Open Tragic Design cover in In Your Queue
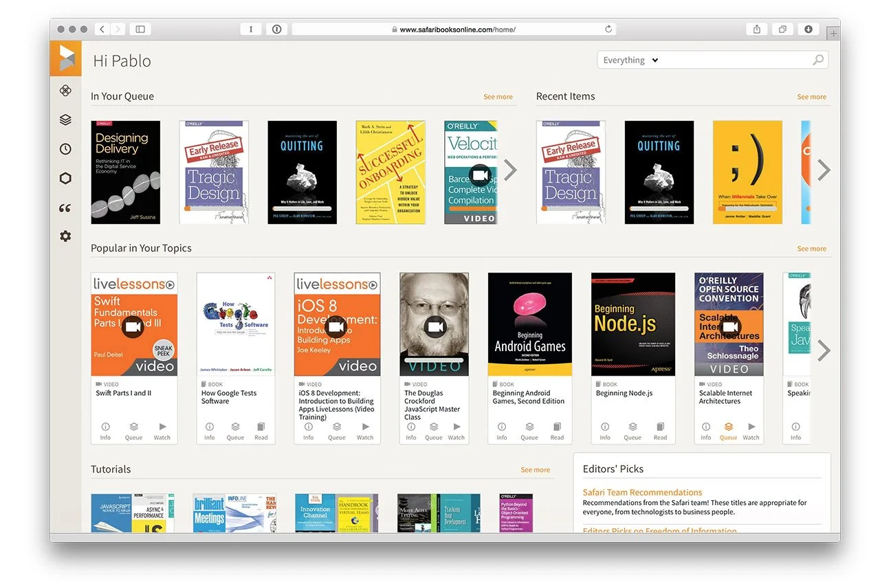 click(214, 172)
